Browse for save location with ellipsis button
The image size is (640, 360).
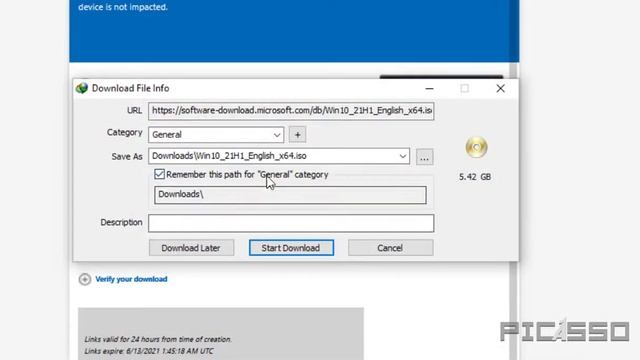point(424,157)
